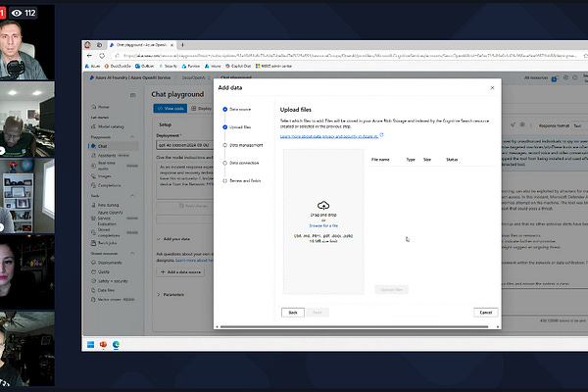The image size is (588, 392).
Task: Open Quota in the sidebar
Action: coord(101,271)
